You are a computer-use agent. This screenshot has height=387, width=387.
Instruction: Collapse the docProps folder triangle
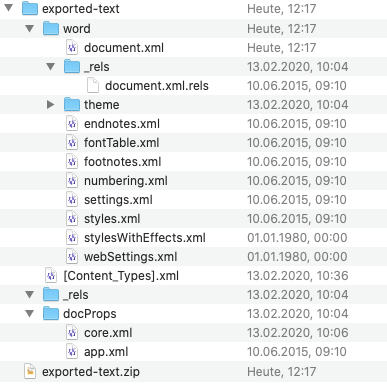pos(30,313)
